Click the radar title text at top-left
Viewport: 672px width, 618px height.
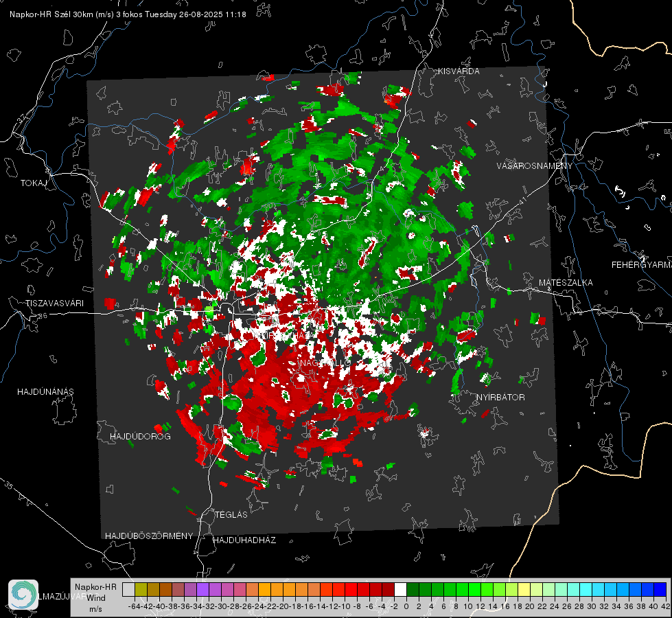[128, 14]
